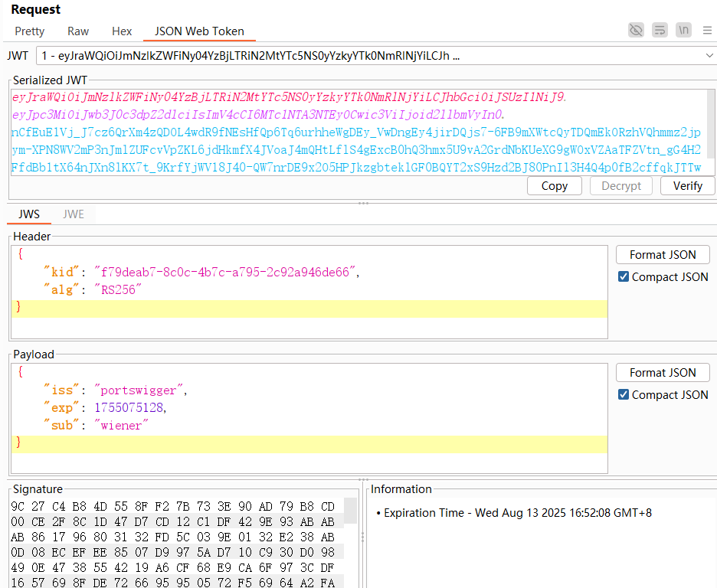717x588 pixels.
Task: Click the splitter handle between Signature and Information
Action: coord(363,537)
